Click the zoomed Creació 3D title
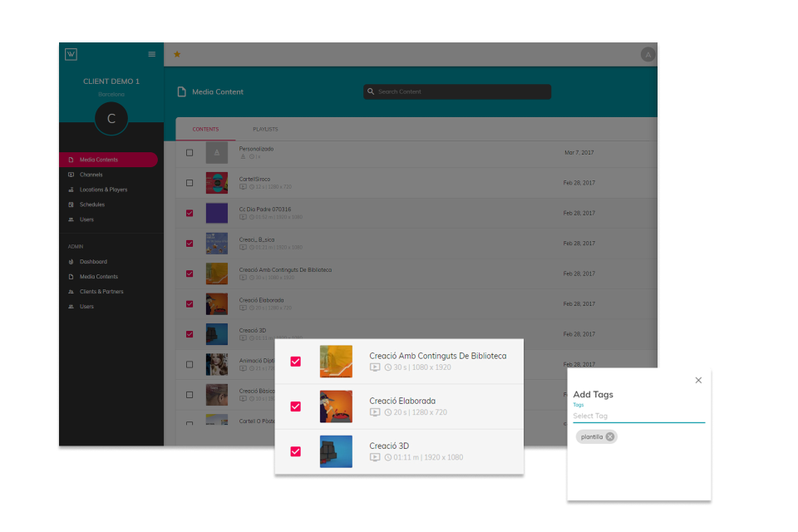 389,446
